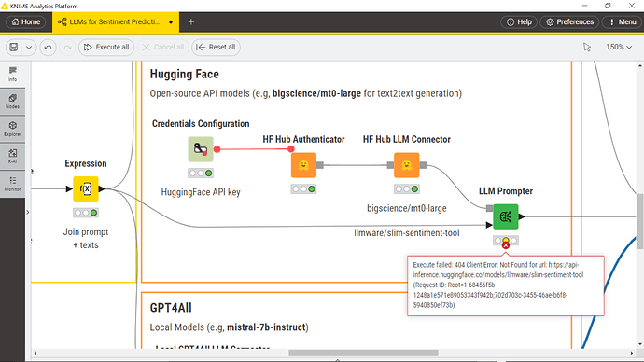Cancel all executions
This screenshot has height=362, width=644.
(162, 48)
